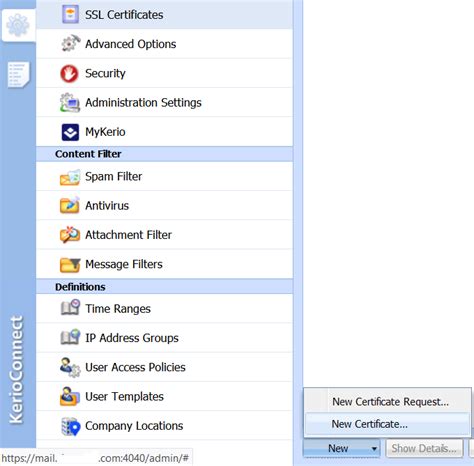
Task: Click the MyKerio logo icon
Action: [x=70, y=132]
